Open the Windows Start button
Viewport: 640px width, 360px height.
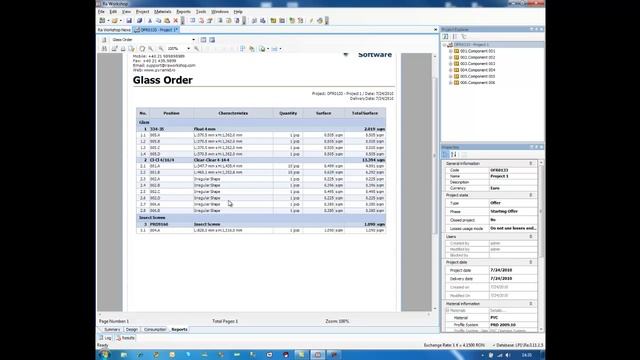tap(104, 355)
